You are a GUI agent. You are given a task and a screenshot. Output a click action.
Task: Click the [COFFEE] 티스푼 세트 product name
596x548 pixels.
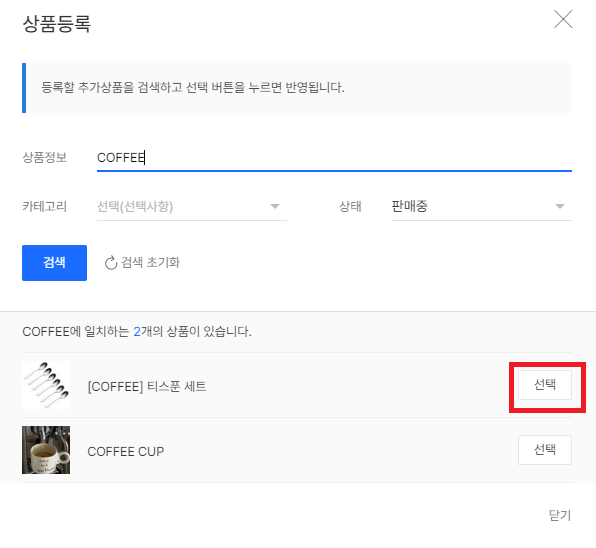pyautogui.click(x=147, y=386)
